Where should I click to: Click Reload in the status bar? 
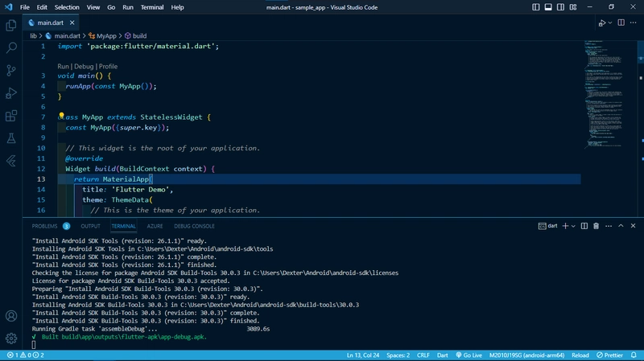tap(578, 355)
